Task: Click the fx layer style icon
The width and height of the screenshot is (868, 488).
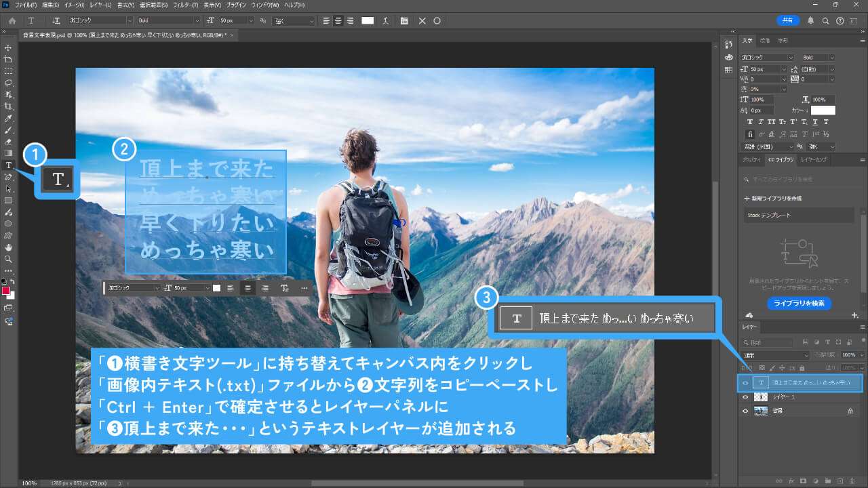Action: click(x=791, y=481)
